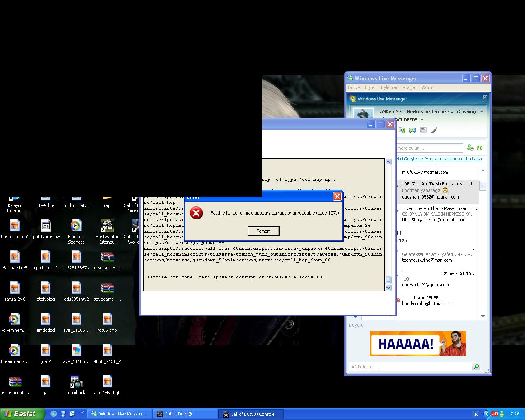Click the Web'de ara search field
Screen dimensions: 525x420
click(410, 367)
